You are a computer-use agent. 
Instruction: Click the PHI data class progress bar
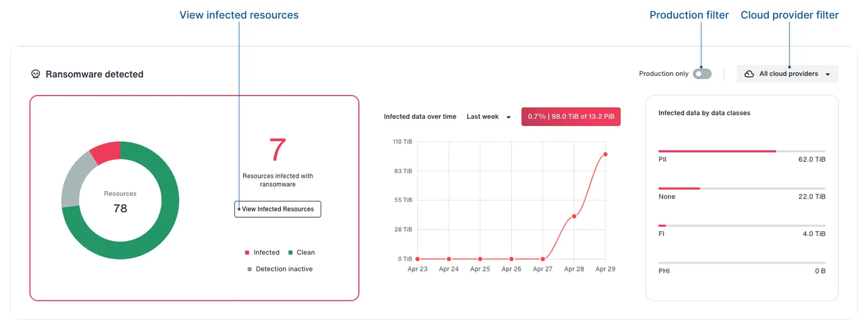[742, 263]
